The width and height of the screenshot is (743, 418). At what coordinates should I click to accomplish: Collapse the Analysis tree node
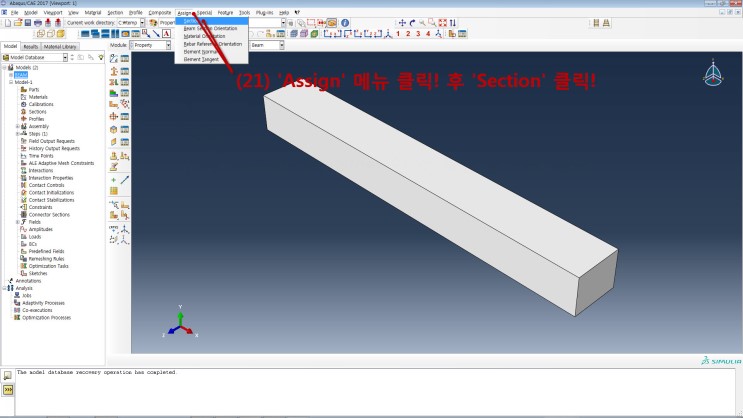[5, 288]
